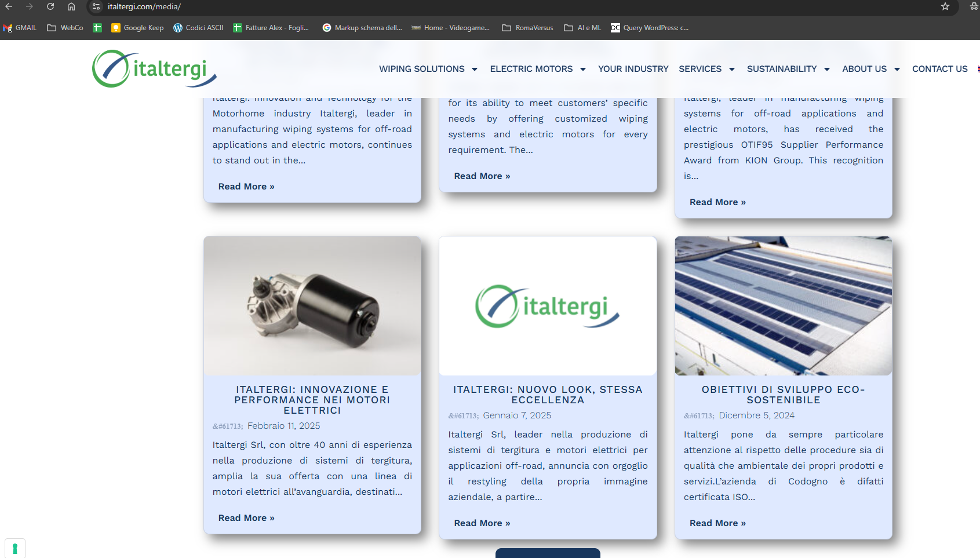Open the electric motor article thumbnail
The width and height of the screenshot is (980, 558).
(x=312, y=306)
